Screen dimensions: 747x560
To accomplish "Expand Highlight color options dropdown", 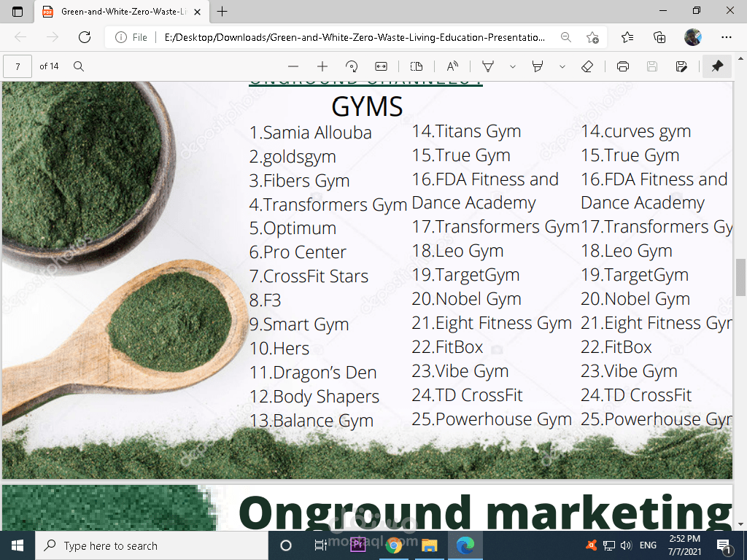I will 562,66.
